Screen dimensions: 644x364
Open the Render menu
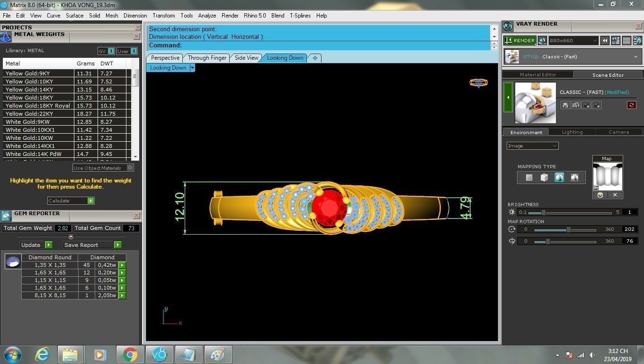(x=230, y=16)
